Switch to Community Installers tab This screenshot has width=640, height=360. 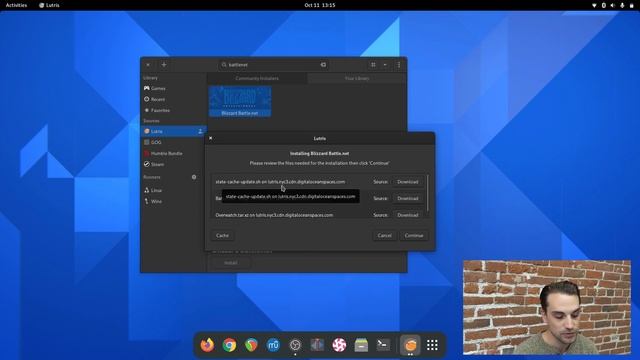[257, 78]
